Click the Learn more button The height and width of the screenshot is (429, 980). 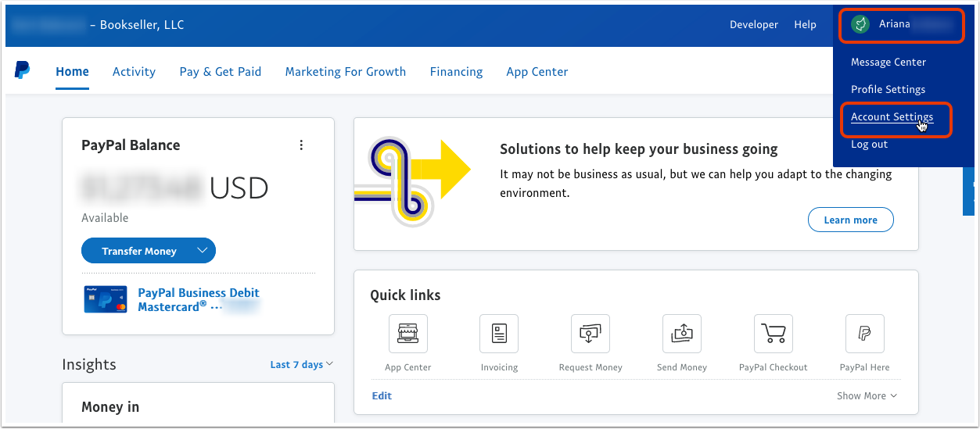850,220
